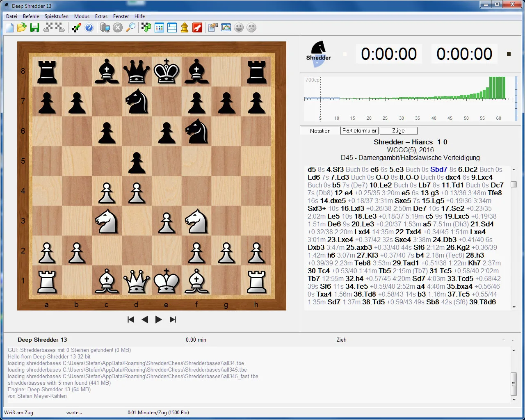
Task: Click the '0:01 Minuten/Zug (1500 Elo)' status text
Action: coord(158,413)
